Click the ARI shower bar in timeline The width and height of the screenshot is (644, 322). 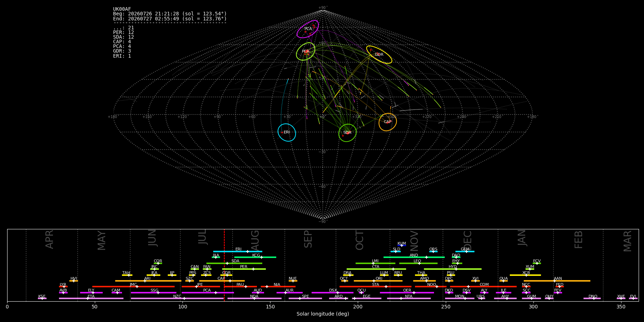[x=148, y=281]
